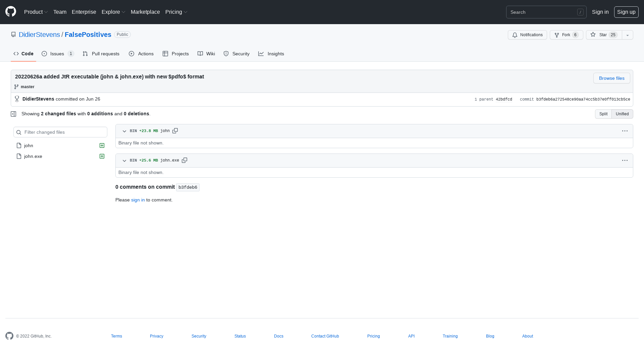Switch to Unified diff view
The width and height of the screenshot is (644, 362).
[622, 114]
